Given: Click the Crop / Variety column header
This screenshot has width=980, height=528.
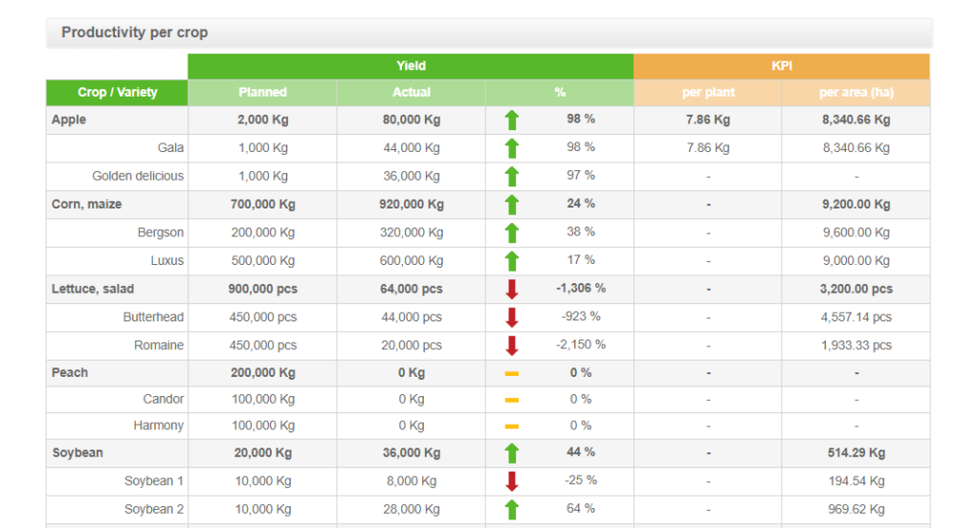Looking at the screenshot, I should [118, 93].
